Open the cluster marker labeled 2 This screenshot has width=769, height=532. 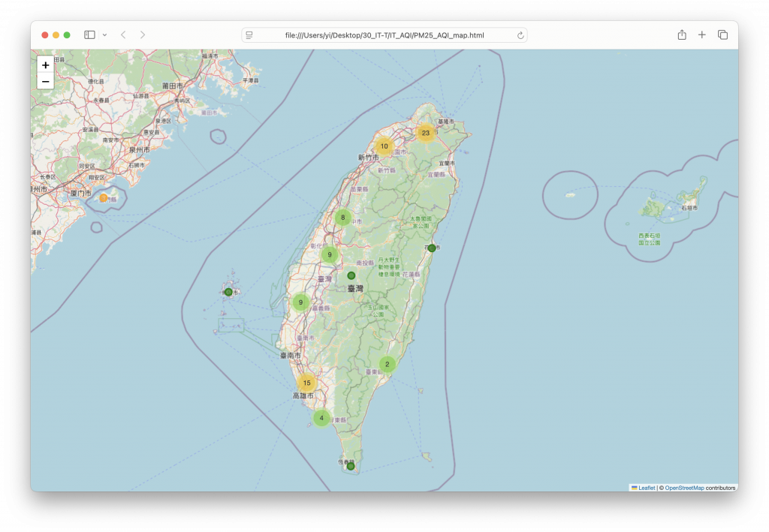click(x=387, y=364)
